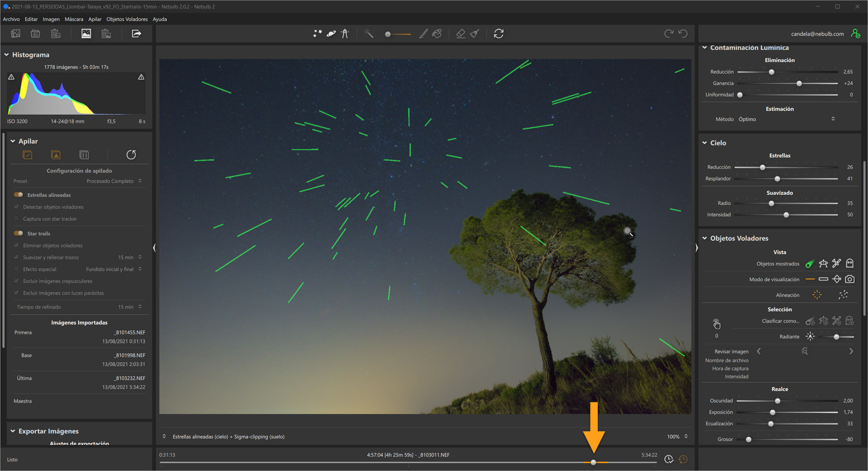This screenshot has height=471, width=868.
Task: Collapse the Histograma panel
Action: (7, 55)
